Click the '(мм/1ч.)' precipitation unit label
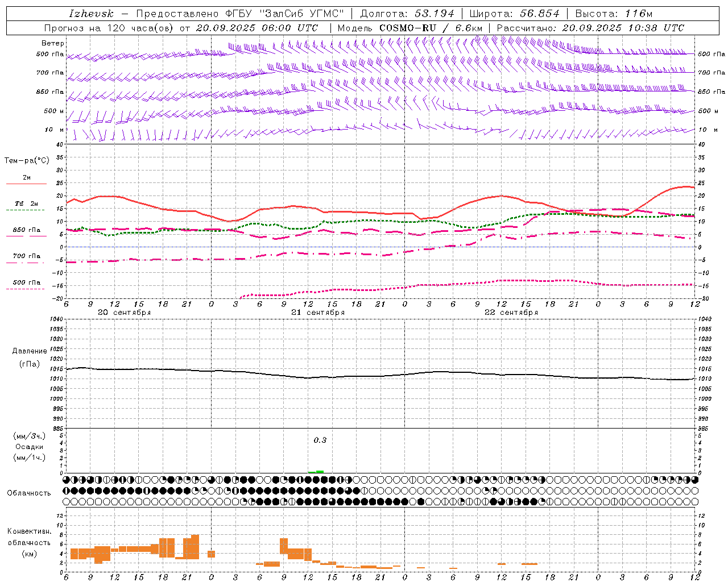The height and width of the screenshot is (582, 728). click(30, 458)
